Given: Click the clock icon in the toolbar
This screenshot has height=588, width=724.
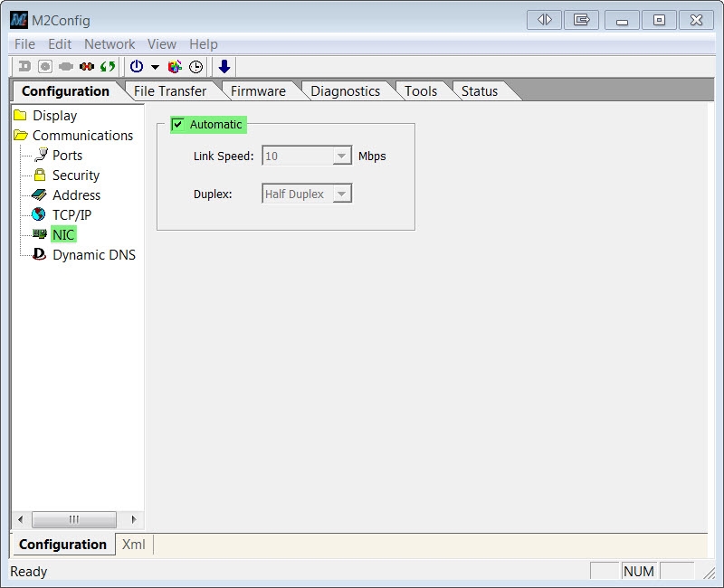Looking at the screenshot, I should (195, 66).
